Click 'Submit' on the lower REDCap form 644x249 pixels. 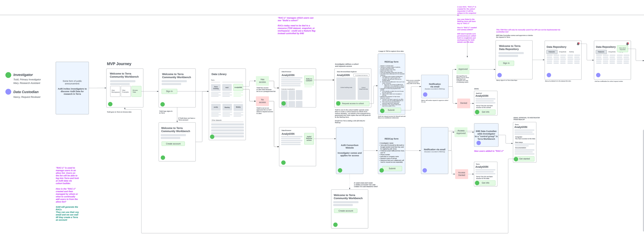[x=392, y=169]
